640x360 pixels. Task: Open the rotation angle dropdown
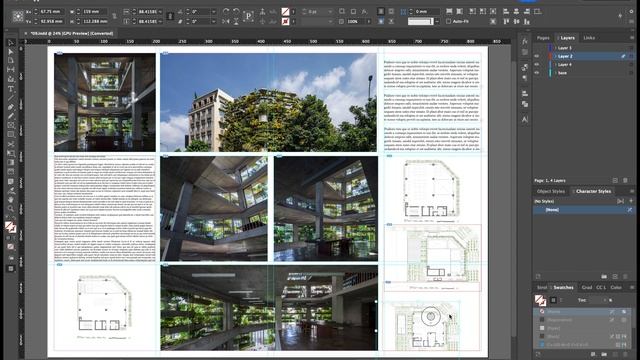[x=213, y=12]
